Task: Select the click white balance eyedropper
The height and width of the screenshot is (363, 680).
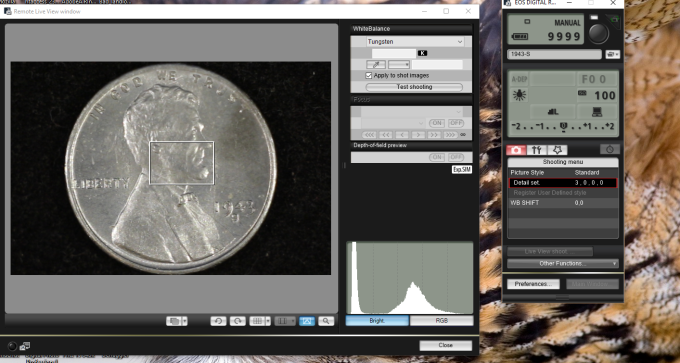Action: pyautogui.click(x=376, y=65)
